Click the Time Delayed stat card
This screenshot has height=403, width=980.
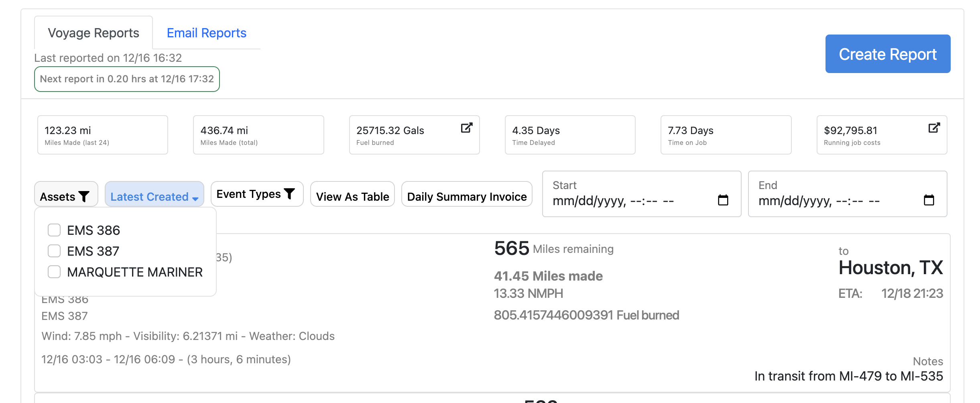tap(570, 135)
